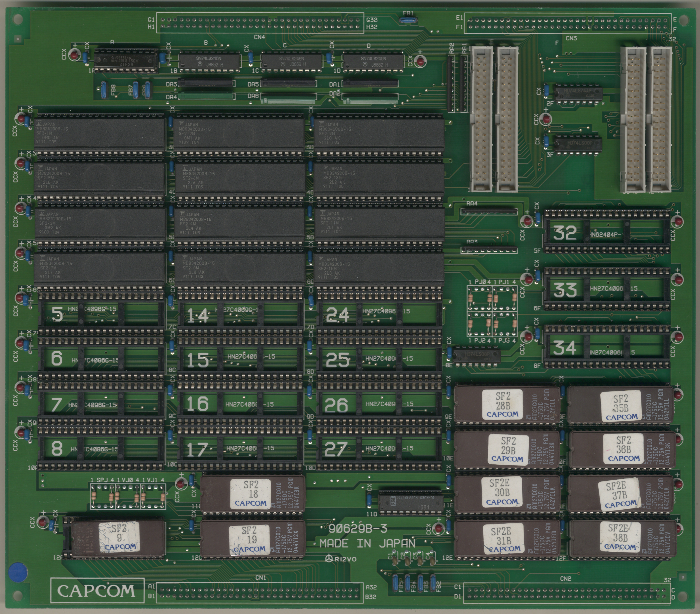Click the 'MADE IN JAPAN' silkscreen text

click(368, 544)
